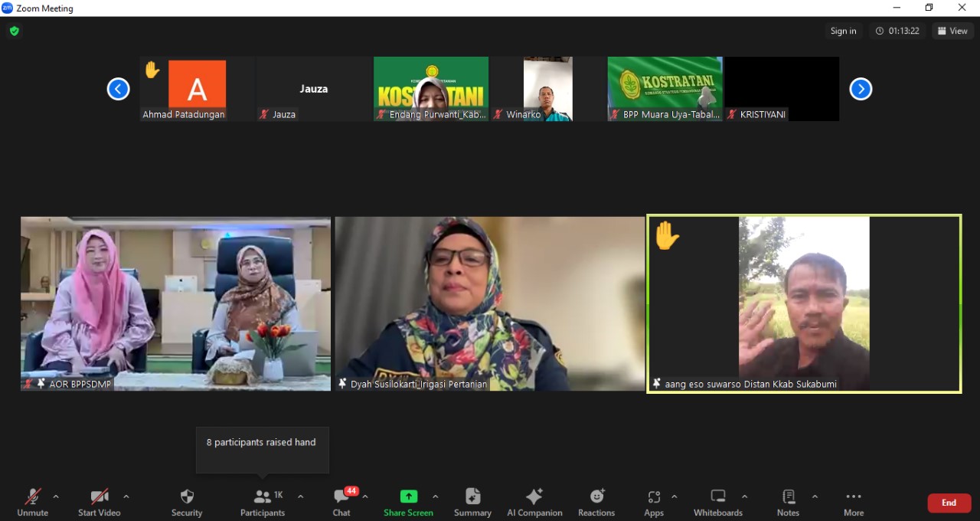End the meeting with the End button
The width and height of the screenshot is (980, 521).
pos(949,503)
